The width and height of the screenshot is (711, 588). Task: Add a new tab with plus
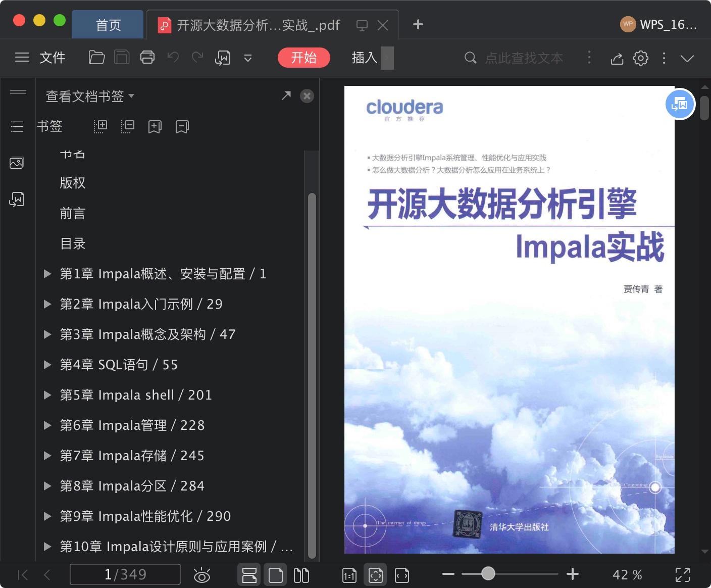(x=418, y=24)
